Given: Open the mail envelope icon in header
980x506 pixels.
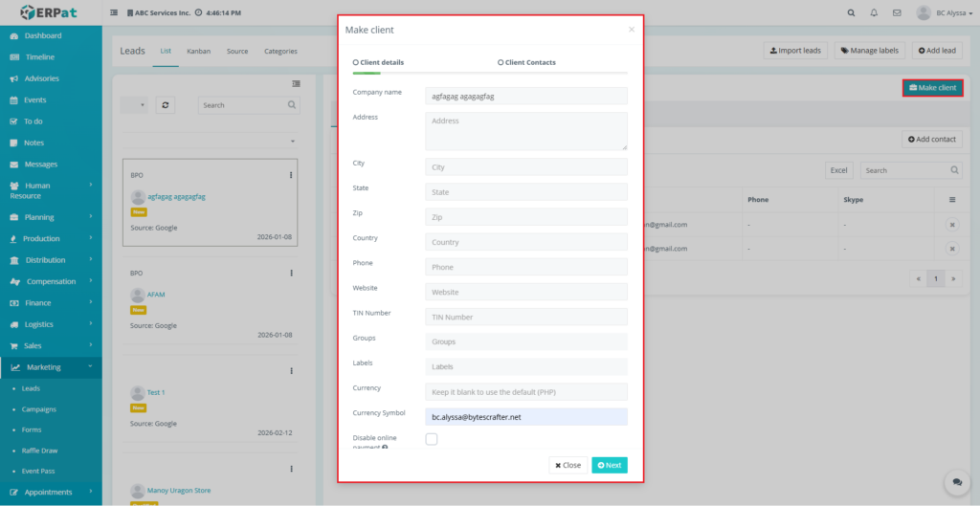Looking at the screenshot, I should (x=896, y=13).
